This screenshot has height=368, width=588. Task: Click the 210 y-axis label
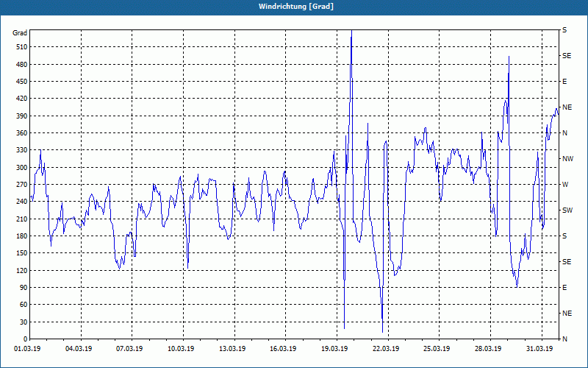(x=22, y=219)
